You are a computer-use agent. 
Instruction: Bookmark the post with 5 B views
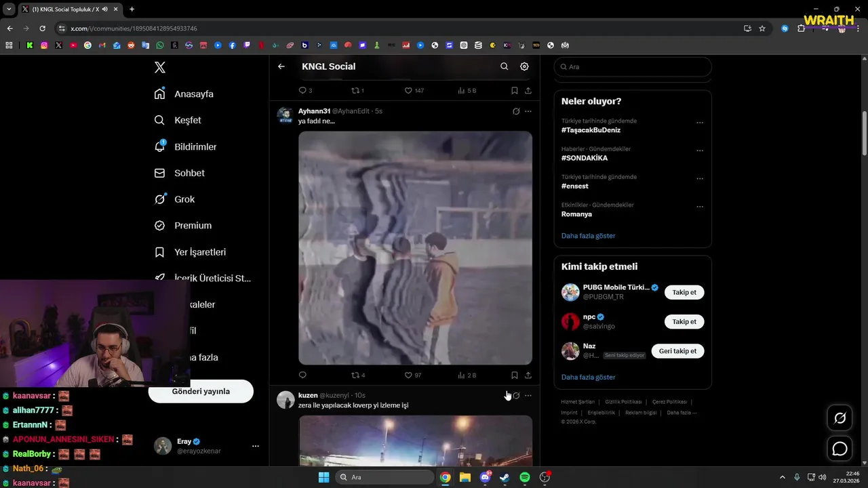[515, 90]
